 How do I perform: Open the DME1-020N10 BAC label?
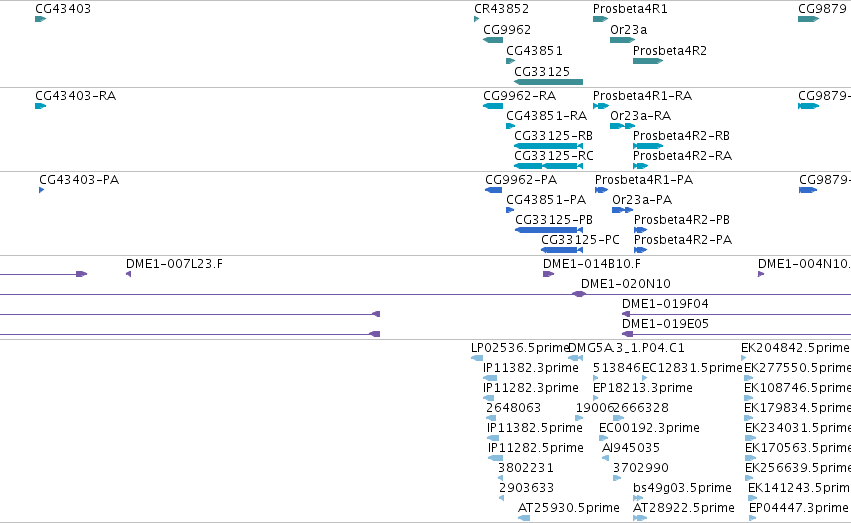click(626, 284)
